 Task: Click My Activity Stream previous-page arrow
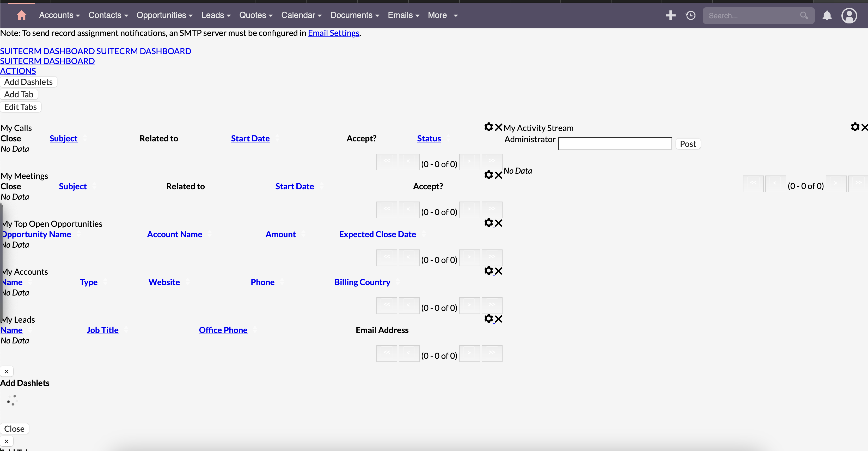tap(775, 184)
